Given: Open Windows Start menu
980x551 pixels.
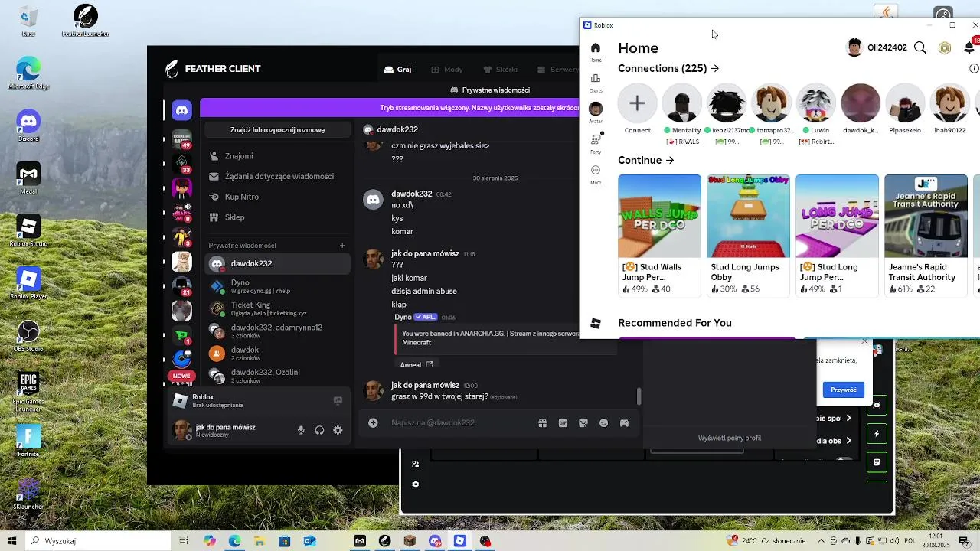Looking at the screenshot, I should click(11, 541).
